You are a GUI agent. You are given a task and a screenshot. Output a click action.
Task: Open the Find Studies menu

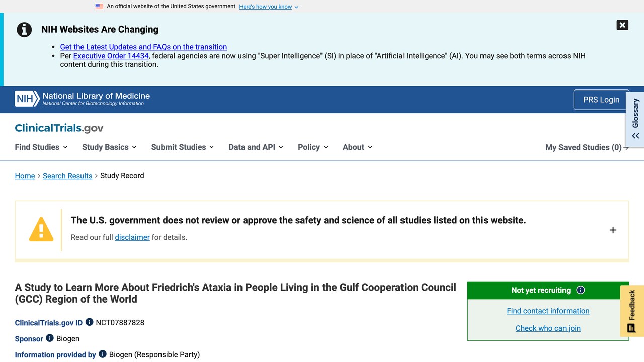click(x=41, y=147)
